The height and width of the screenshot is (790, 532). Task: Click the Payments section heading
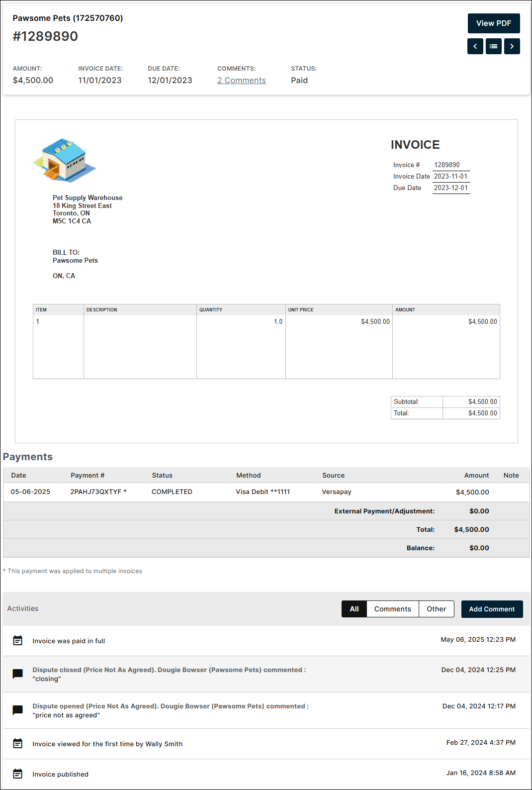(28, 457)
